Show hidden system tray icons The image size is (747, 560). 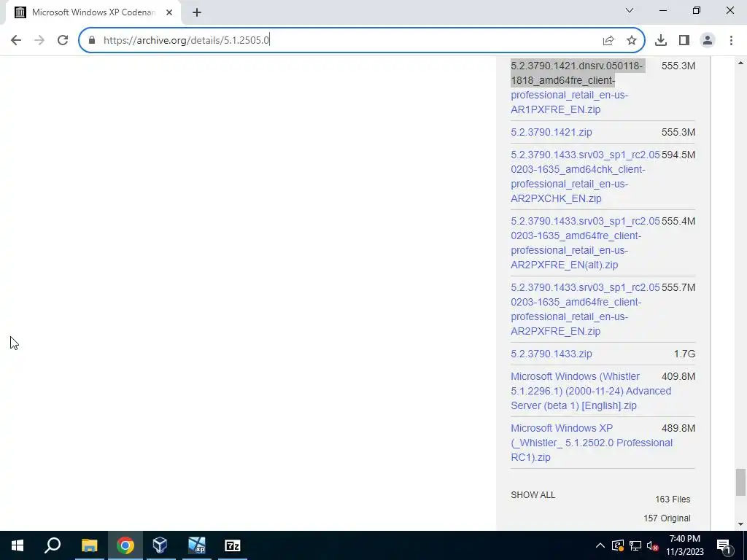point(600,545)
